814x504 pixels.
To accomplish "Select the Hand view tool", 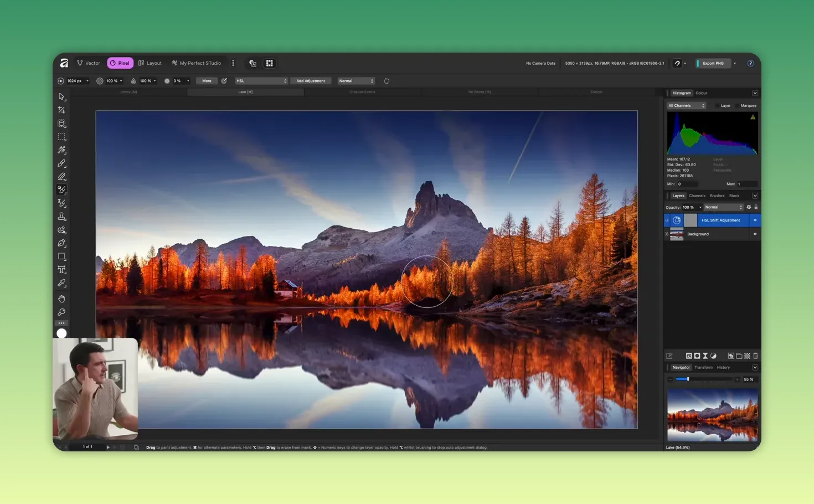I will point(61,298).
